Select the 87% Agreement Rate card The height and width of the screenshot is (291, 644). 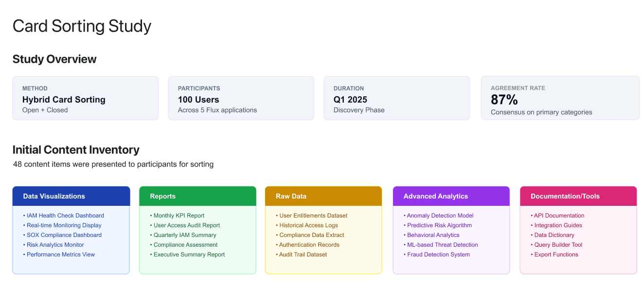tap(560, 98)
